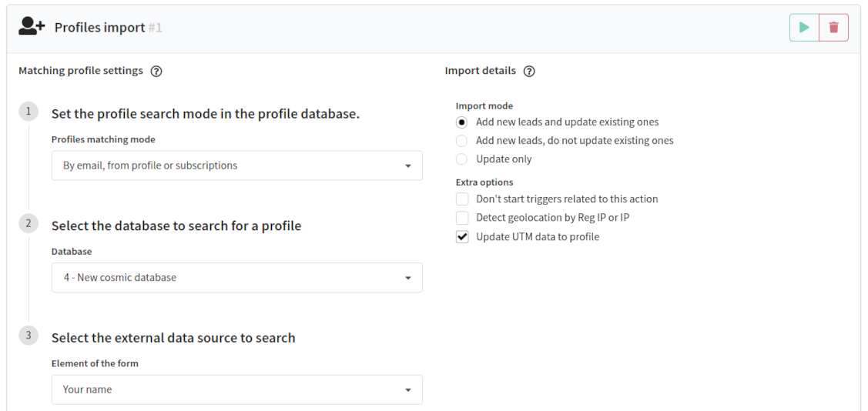Open the Database dropdown
The width and height of the screenshot is (868, 411).
[237, 277]
